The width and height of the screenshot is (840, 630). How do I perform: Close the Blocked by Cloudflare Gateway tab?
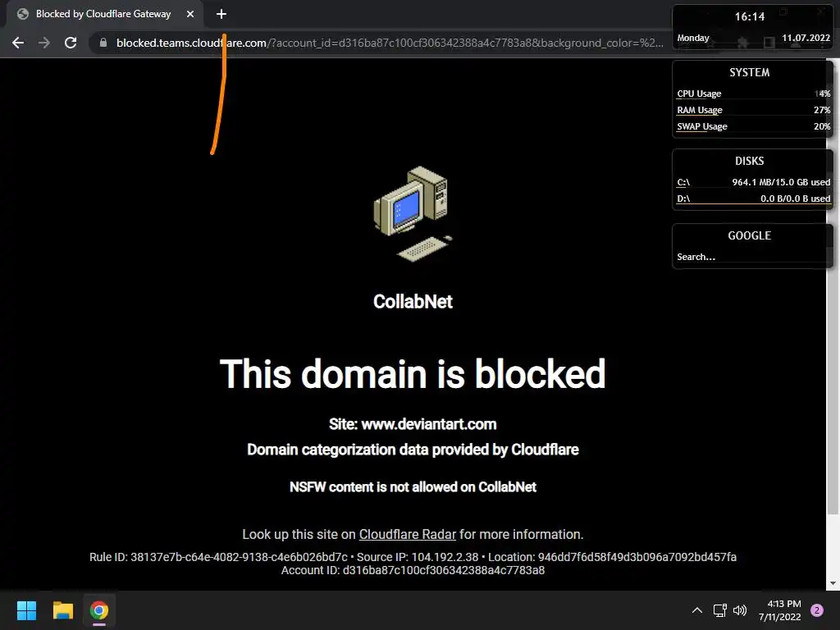[190, 15]
